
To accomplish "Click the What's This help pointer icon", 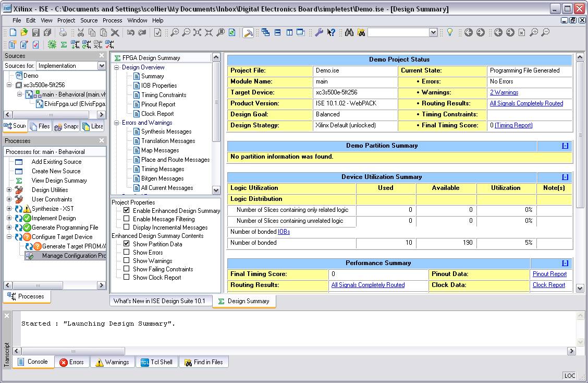I will (x=331, y=32).
